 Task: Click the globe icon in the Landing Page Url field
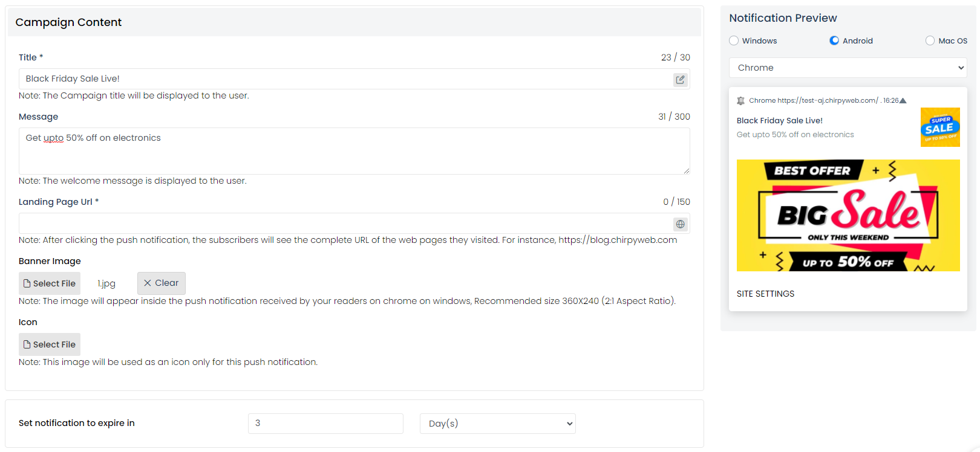681,224
